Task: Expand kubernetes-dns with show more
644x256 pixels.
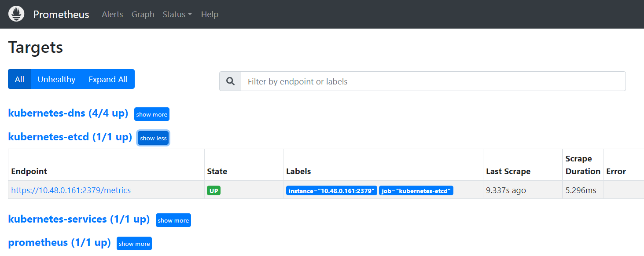Action: 151,114
